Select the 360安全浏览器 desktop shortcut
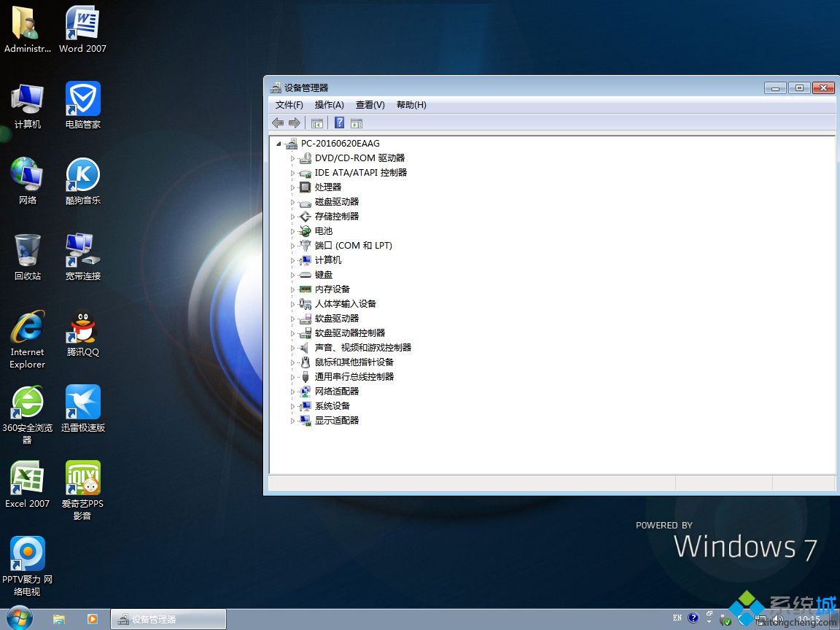 27,415
